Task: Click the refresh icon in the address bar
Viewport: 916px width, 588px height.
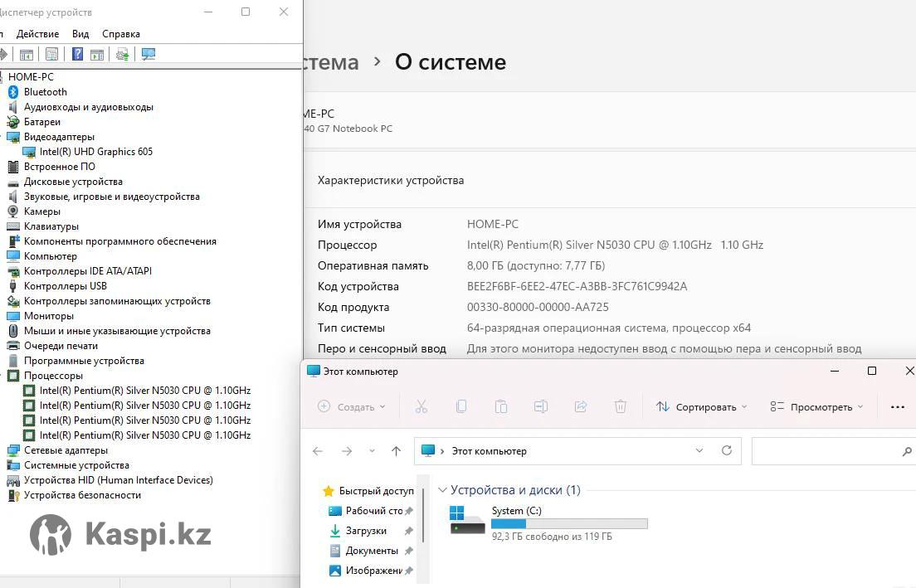Action: (x=727, y=450)
